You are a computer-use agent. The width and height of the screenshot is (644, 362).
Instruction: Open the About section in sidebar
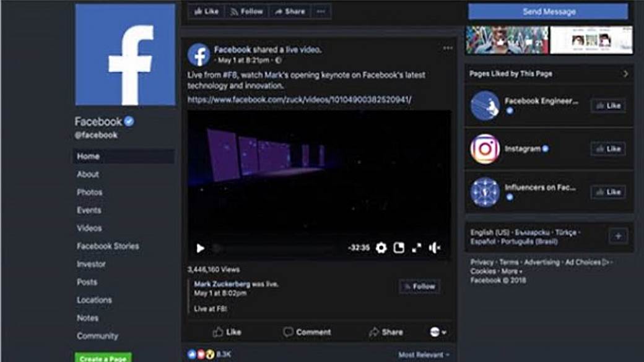pos(88,175)
